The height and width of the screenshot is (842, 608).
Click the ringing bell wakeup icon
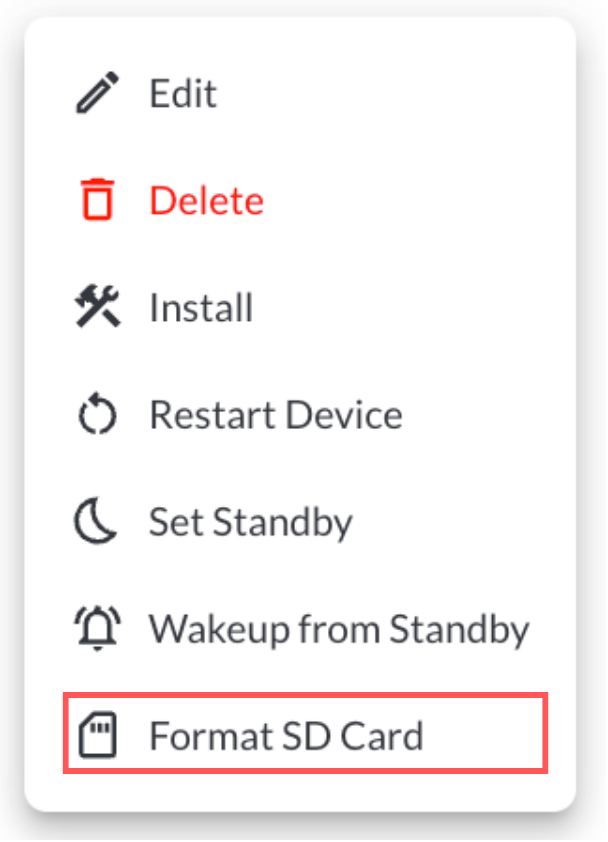(98, 629)
